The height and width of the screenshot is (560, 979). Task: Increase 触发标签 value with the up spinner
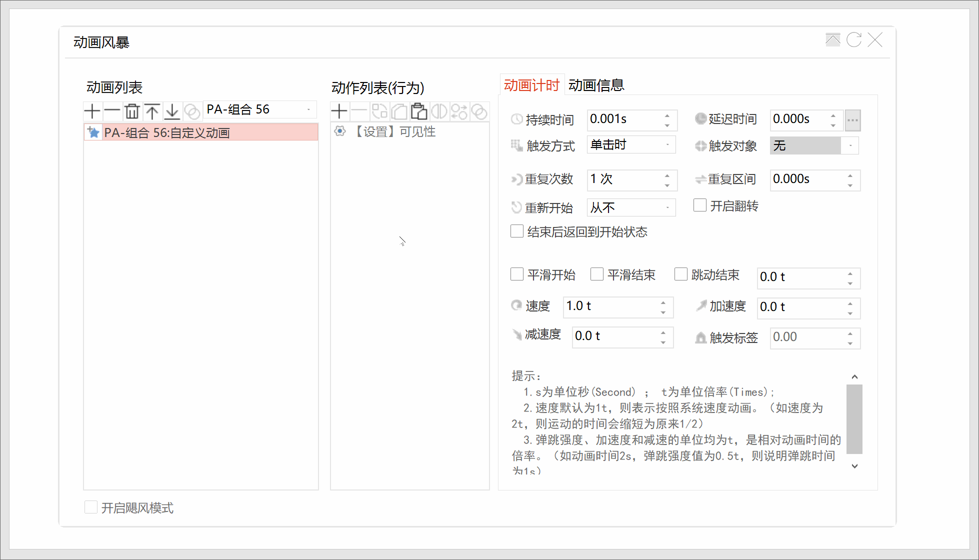pyautogui.click(x=850, y=333)
